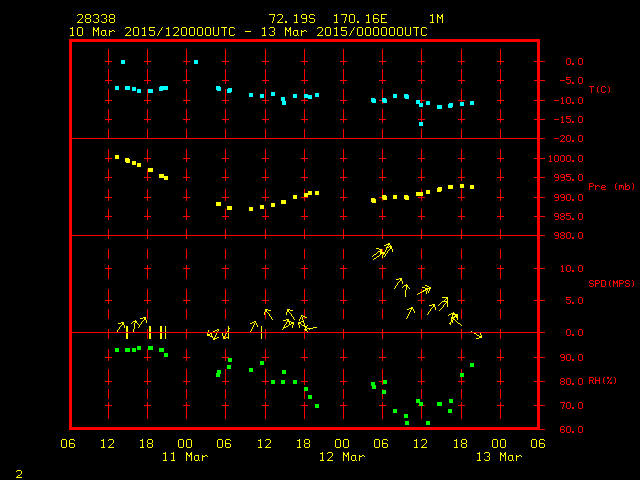Click the 1M label in the header
Image resolution: width=640 pixels, height=480 pixels.
436,19
